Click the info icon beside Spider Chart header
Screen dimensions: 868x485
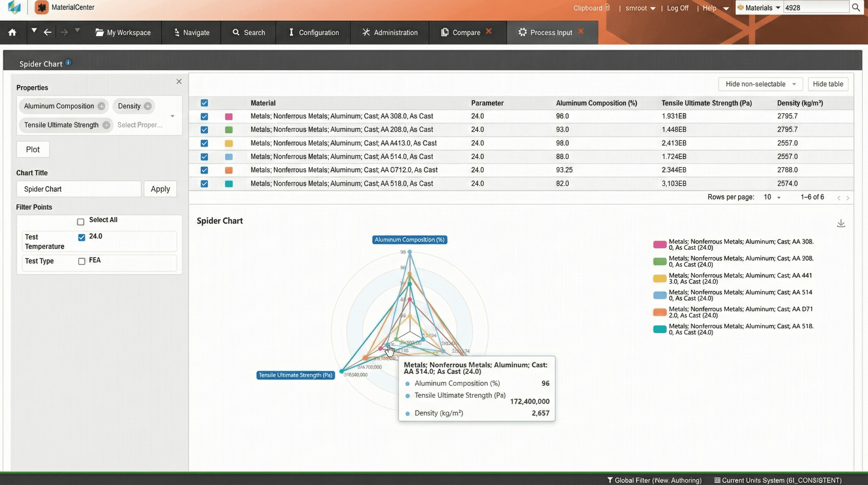pyautogui.click(x=68, y=63)
